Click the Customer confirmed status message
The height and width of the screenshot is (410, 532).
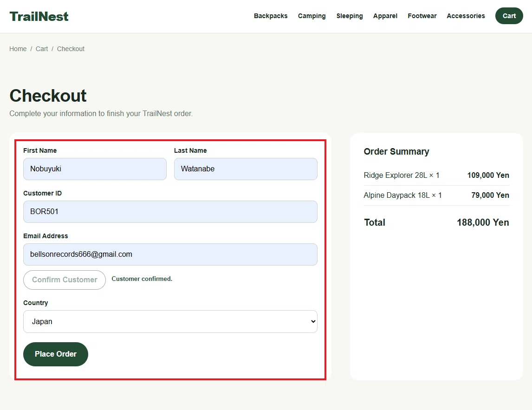142,279
